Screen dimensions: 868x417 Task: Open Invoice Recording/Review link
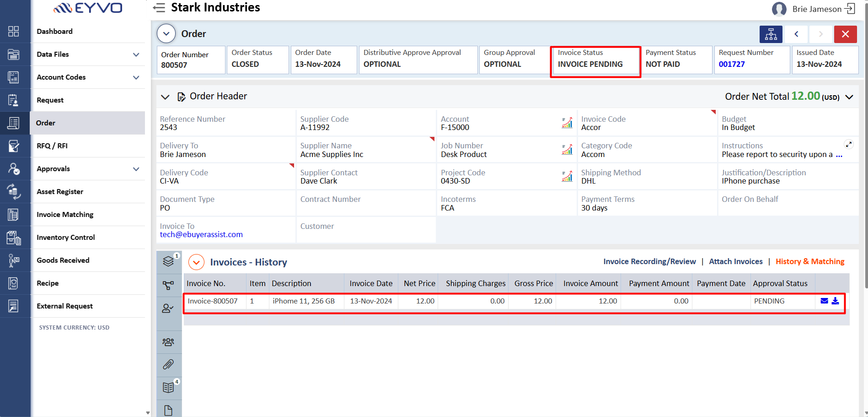click(x=649, y=261)
